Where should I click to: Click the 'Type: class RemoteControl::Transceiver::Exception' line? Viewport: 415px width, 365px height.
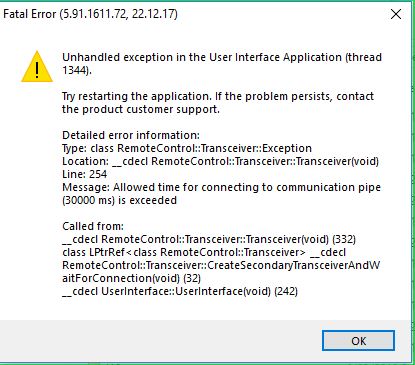[187, 148]
